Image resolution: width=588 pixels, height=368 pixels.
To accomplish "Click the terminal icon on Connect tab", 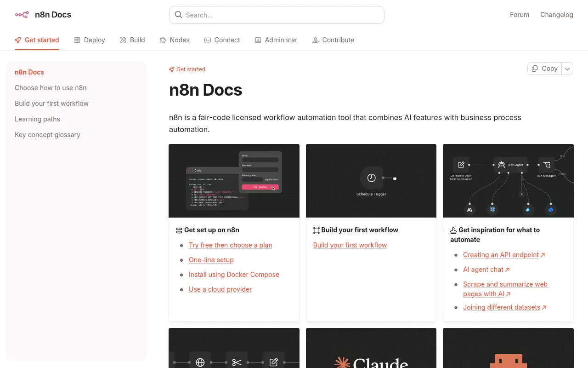I will [208, 40].
